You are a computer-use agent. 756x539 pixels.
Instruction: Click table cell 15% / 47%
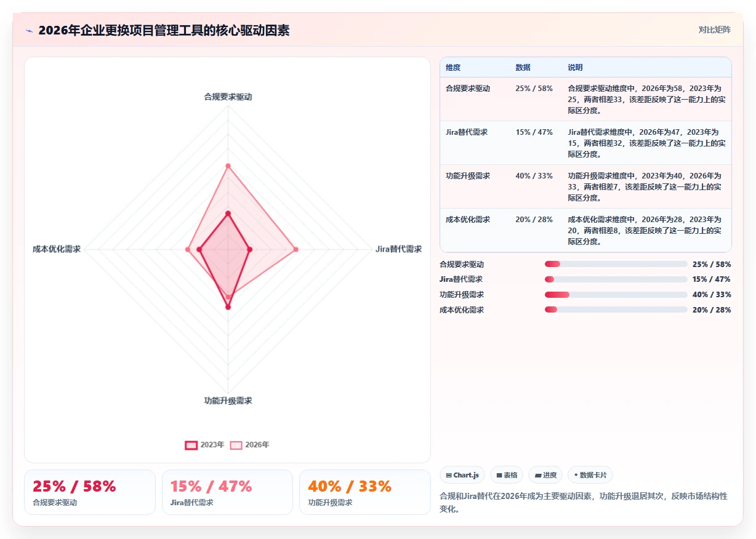pyautogui.click(x=534, y=132)
